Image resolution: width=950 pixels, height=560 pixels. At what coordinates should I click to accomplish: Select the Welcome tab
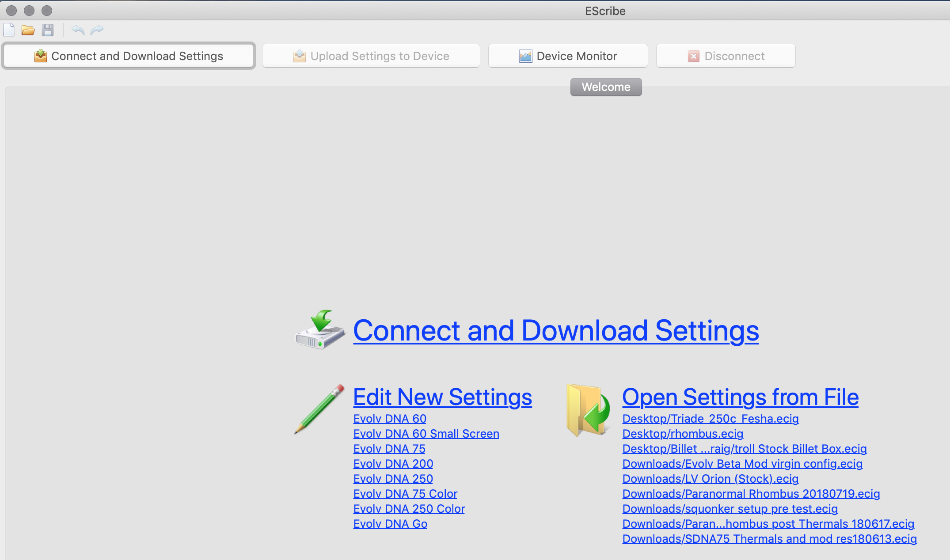[x=606, y=87]
